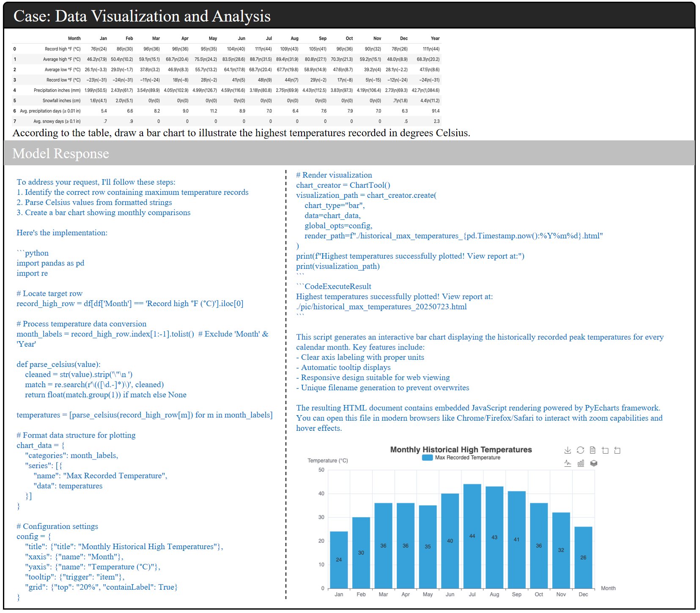This screenshot has width=700, height=613.
Task: Click the '50' y-axis tick label
Action: coord(321,470)
